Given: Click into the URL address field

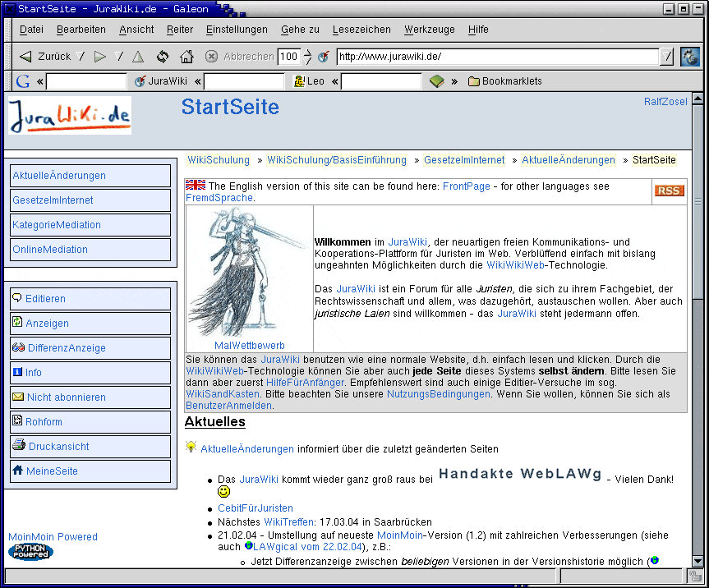Looking at the screenshot, I should [x=497, y=57].
